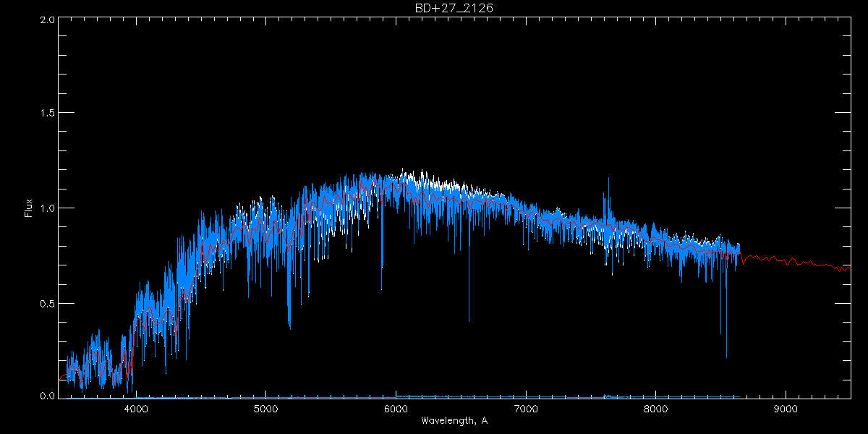Click the 0.5 flux tick label
The width and height of the screenshot is (868, 434).
(48, 303)
